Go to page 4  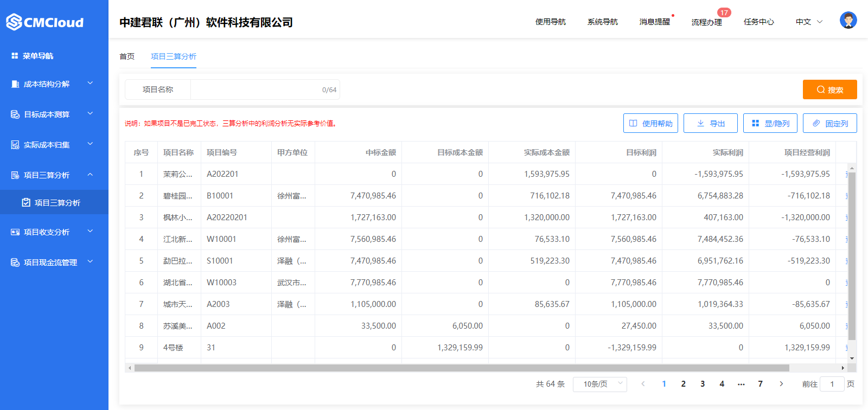tap(722, 384)
